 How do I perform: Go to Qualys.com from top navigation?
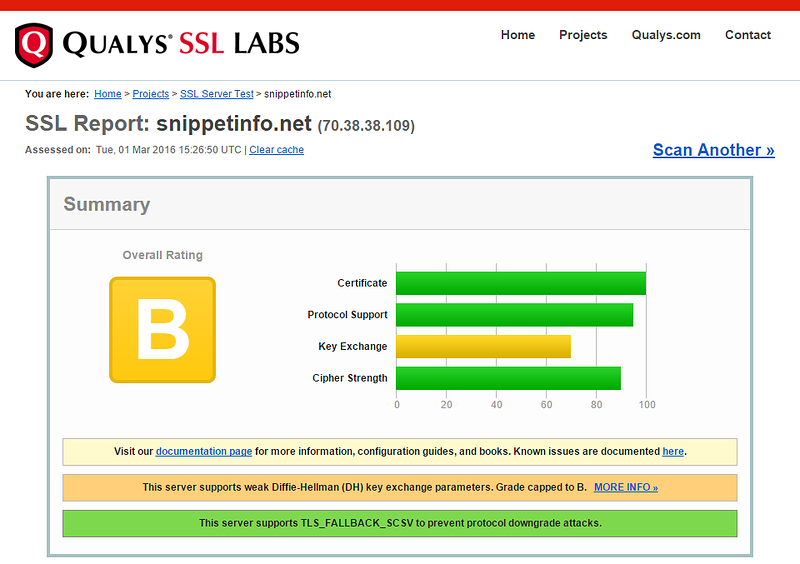point(666,35)
